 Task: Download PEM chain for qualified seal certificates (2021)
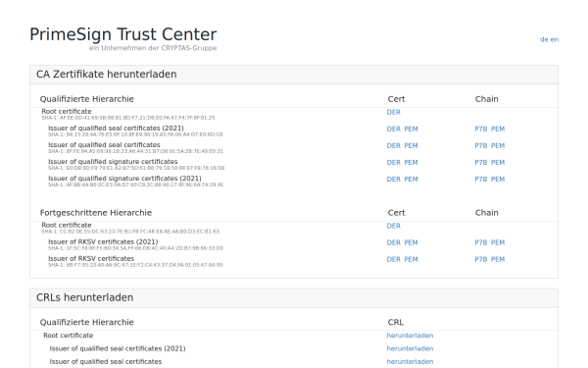498,130
